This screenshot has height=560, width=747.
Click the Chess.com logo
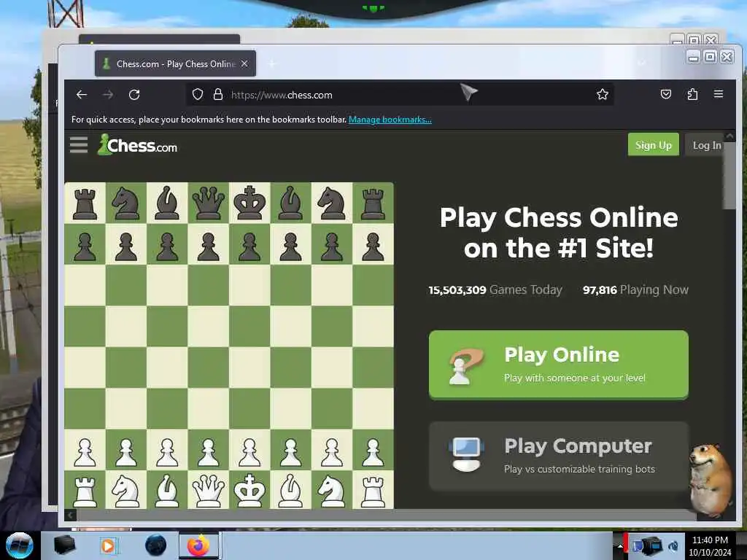(137, 144)
